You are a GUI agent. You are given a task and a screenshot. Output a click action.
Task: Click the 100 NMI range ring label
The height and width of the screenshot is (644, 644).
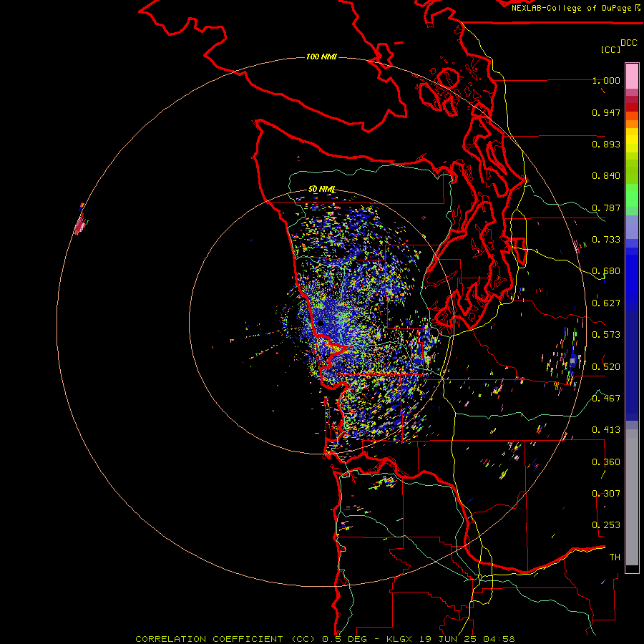[x=321, y=57]
